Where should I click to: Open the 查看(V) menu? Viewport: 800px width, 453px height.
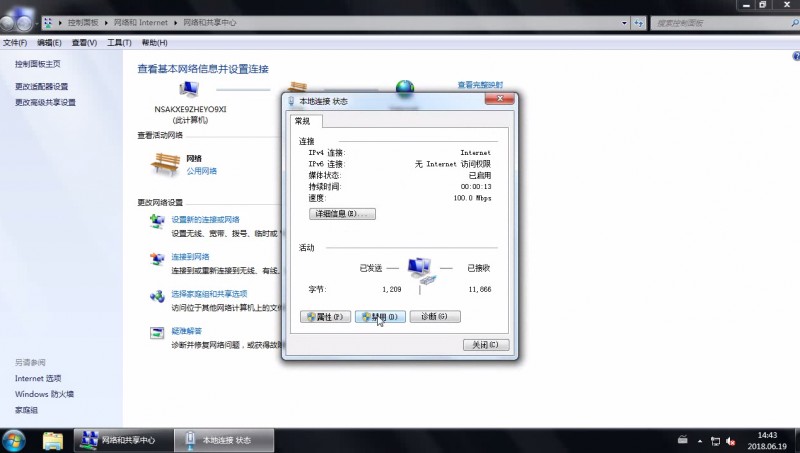click(x=84, y=43)
